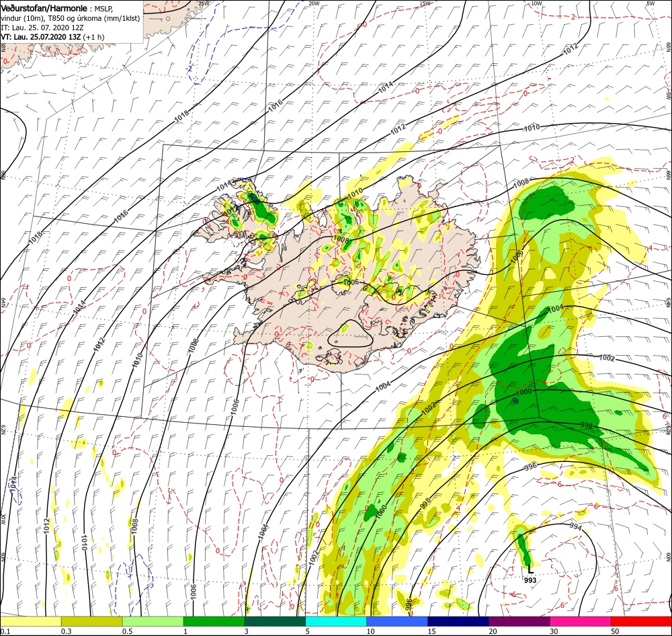
Task: Click the pink 30–50 mm legend swatch
Action: tap(581, 621)
